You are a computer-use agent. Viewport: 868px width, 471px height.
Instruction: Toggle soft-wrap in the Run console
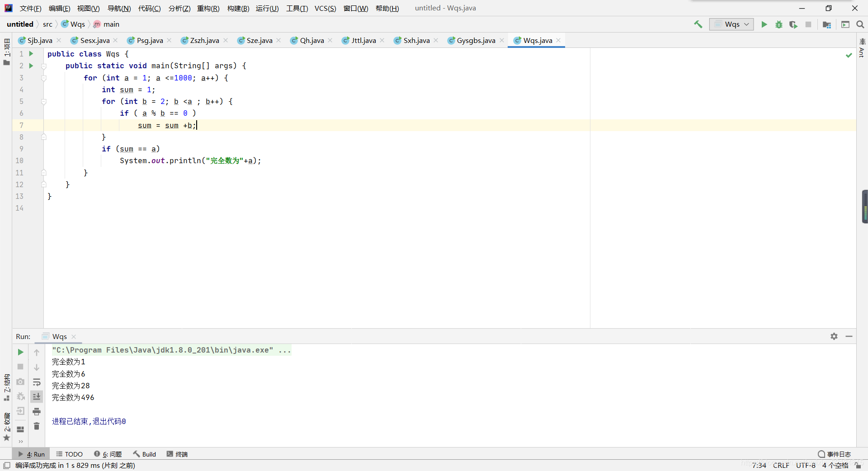(37, 382)
